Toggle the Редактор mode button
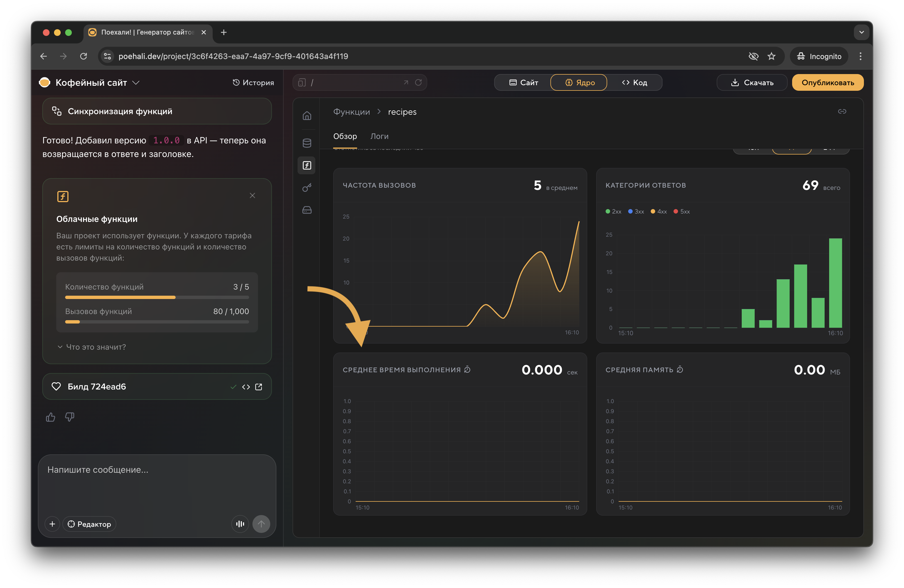 [x=90, y=524]
